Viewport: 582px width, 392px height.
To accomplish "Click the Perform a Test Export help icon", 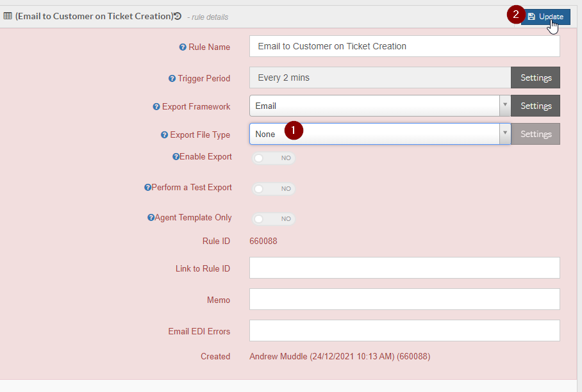I will (x=147, y=188).
